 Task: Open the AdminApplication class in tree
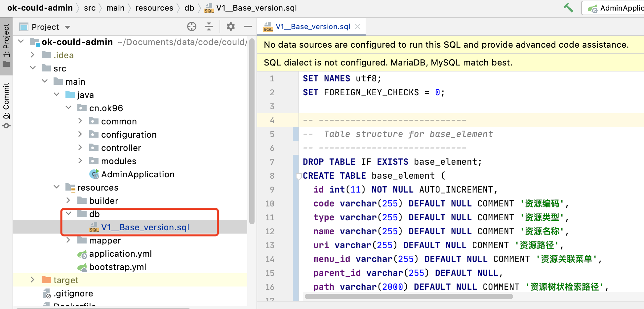tap(138, 174)
